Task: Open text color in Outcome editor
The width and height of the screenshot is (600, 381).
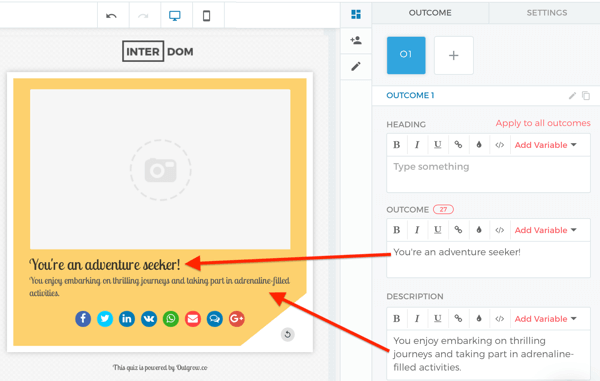Action: [479, 230]
